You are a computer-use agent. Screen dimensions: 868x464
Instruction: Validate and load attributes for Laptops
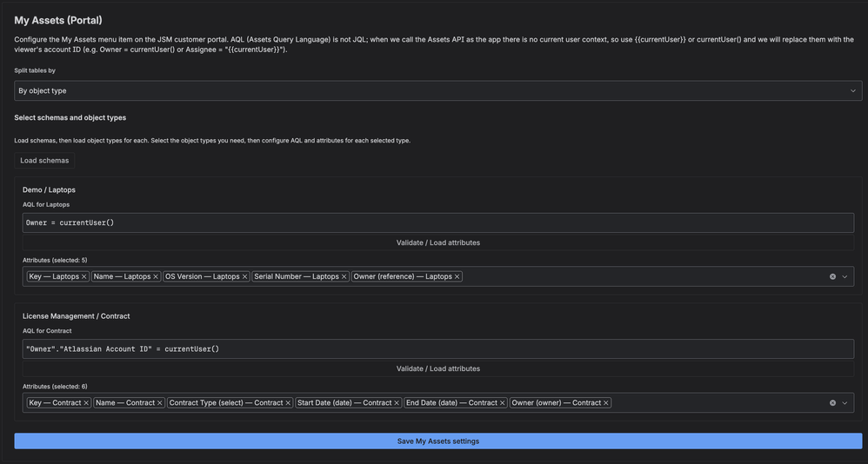pos(437,242)
